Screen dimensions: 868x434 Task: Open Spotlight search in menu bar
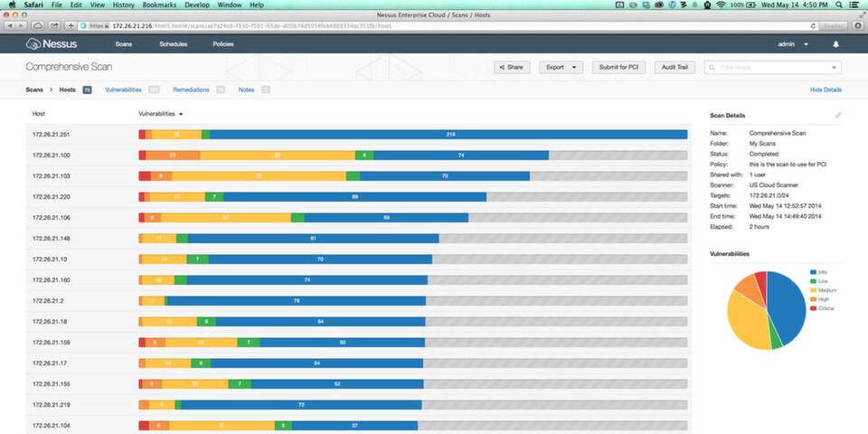(x=839, y=5)
